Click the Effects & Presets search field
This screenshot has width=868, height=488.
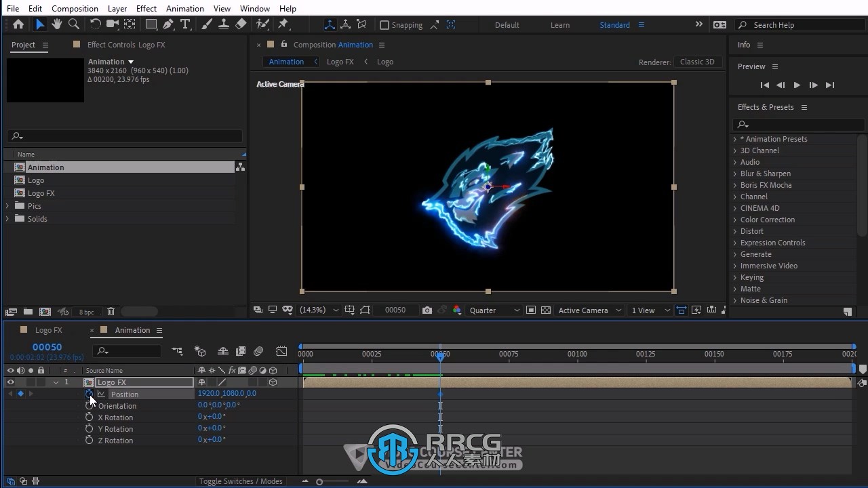tap(799, 124)
